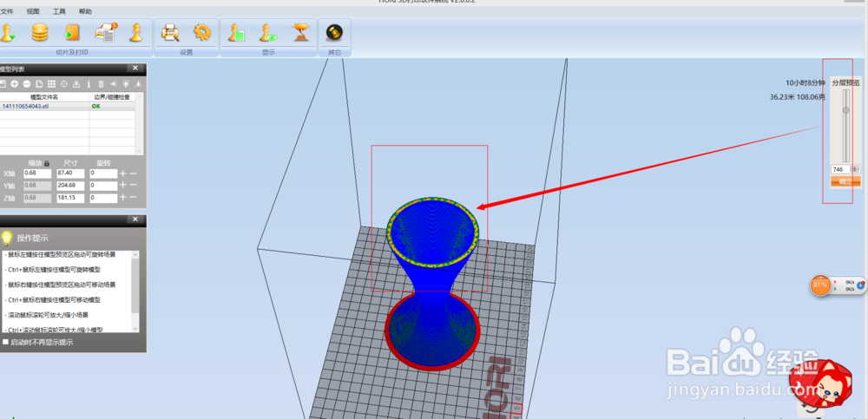Click the model list vertical scrollbar
Image resolution: width=868 pixels, height=419 pixels.
point(140,123)
